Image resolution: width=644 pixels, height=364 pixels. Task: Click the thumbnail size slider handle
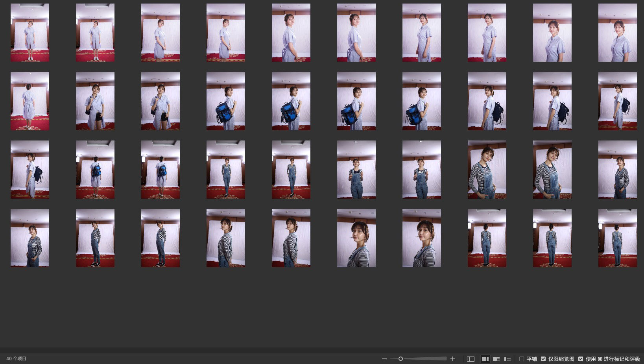(x=400, y=359)
